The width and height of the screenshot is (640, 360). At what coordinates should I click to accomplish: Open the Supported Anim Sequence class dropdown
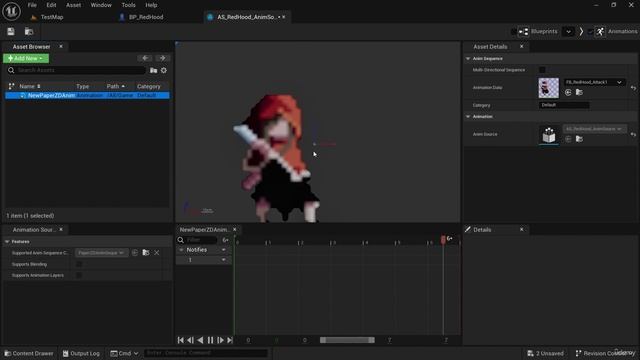[x=102, y=253]
